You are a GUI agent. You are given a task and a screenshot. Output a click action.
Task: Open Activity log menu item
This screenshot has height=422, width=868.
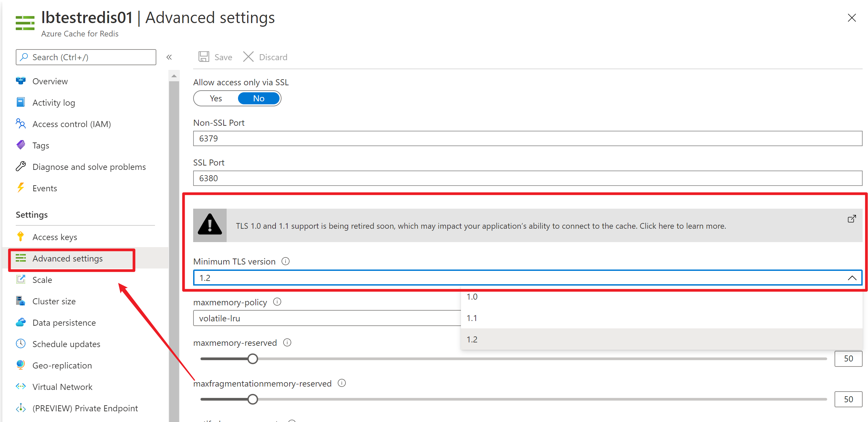[x=54, y=103]
